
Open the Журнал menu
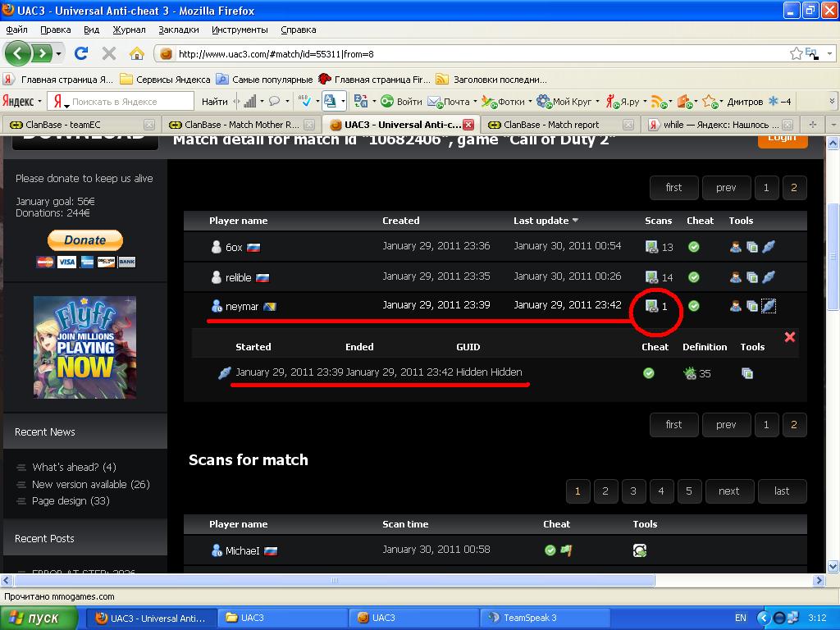pos(129,30)
